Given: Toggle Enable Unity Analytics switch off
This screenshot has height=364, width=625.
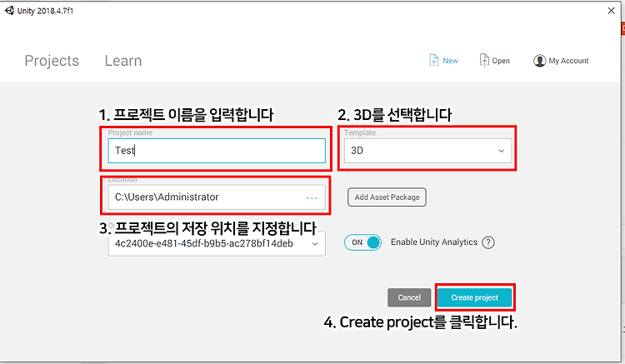Looking at the screenshot, I should [x=362, y=242].
